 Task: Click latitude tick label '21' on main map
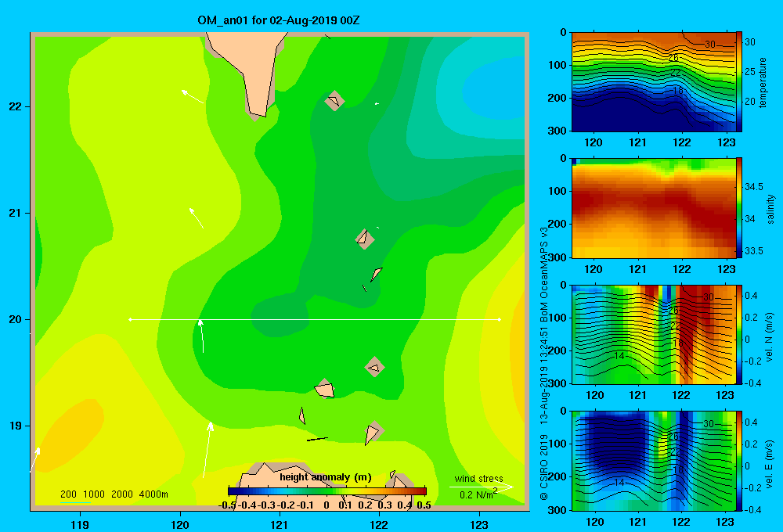pyautogui.click(x=16, y=213)
